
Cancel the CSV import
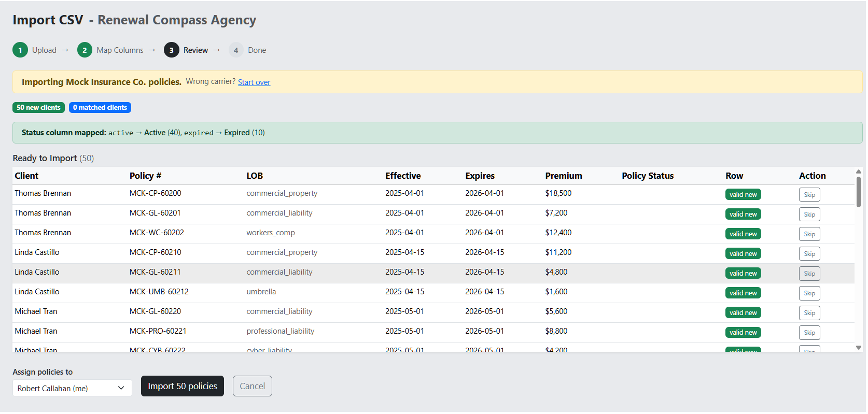253,386
